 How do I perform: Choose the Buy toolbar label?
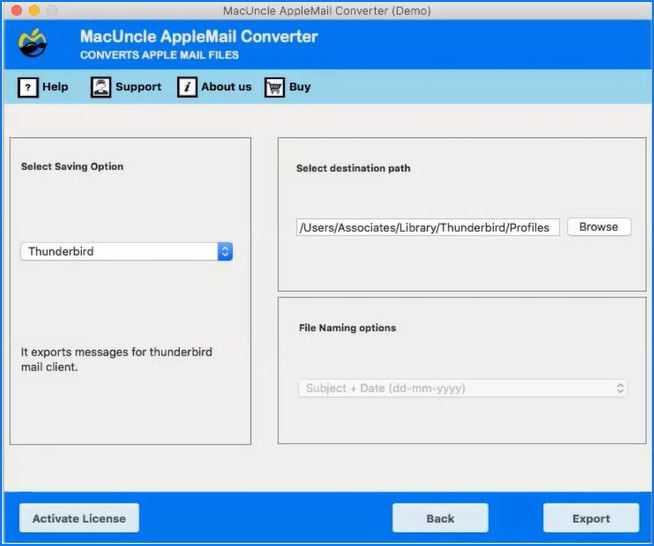click(x=300, y=87)
